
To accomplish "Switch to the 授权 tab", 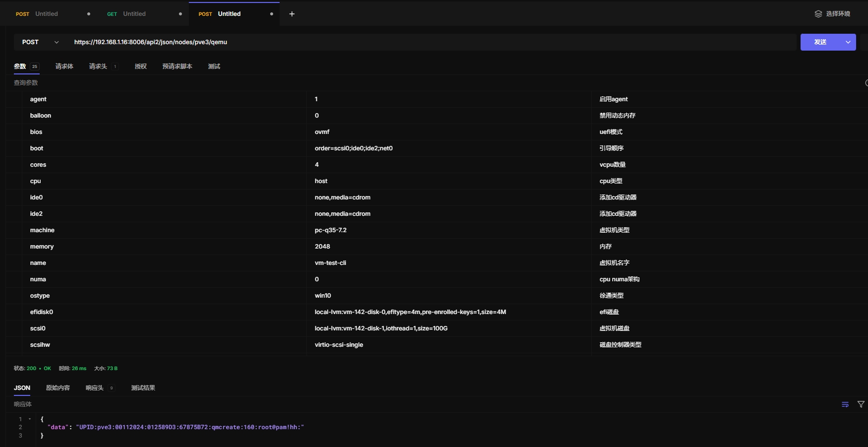I will (x=141, y=66).
